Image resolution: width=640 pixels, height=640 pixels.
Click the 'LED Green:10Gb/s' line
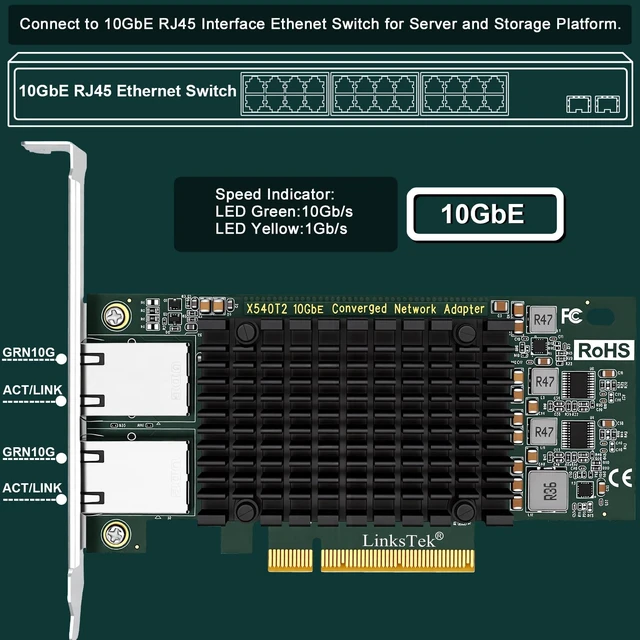tap(284, 211)
